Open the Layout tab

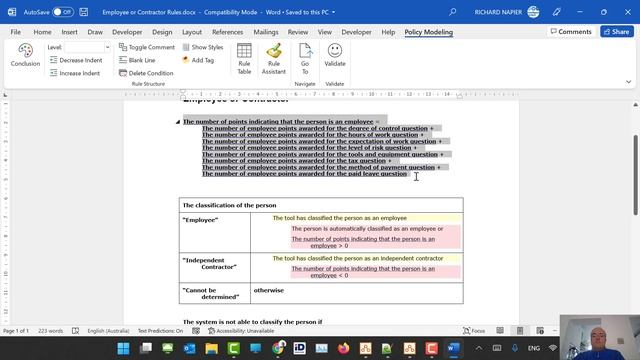pyautogui.click(x=192, y=32)
